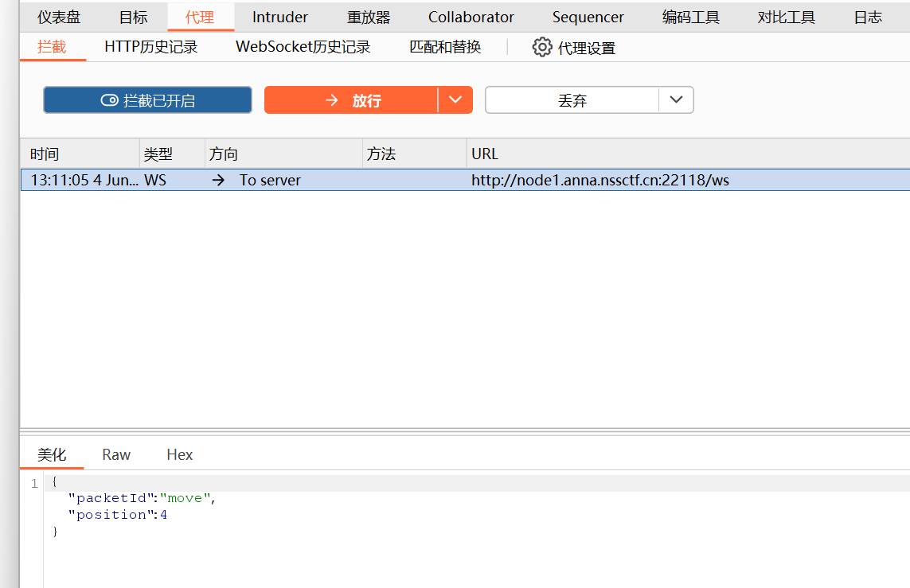The width and height of the screenshot is (910, 588).
Task: Click the WS type cell
Action: [155, 181]
